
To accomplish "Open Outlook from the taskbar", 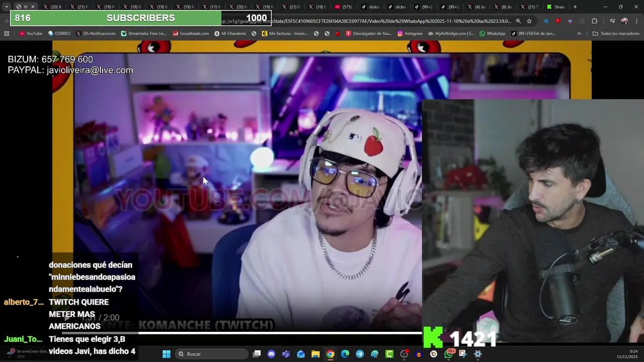I will point(301,354).
